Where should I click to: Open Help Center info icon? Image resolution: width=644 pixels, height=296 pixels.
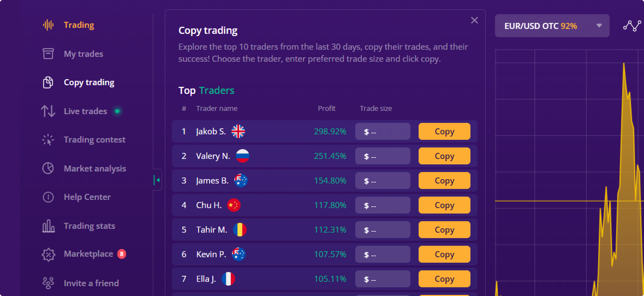[x=48, y=197]
